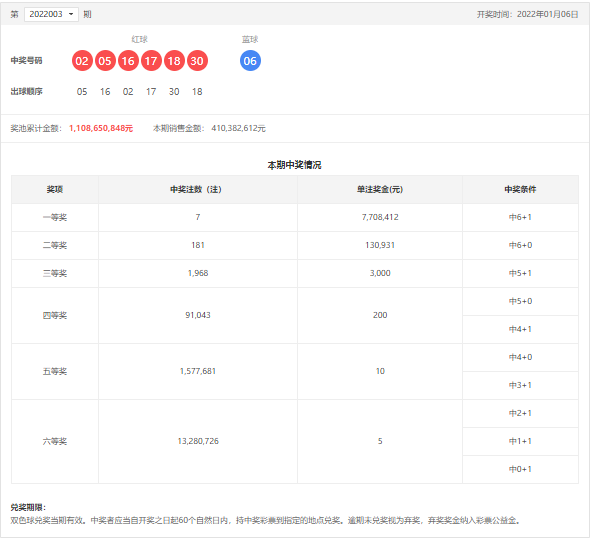The image size is (597, 543).
Task: Select first prize amount 7,708,412
Action: (380, 217)
